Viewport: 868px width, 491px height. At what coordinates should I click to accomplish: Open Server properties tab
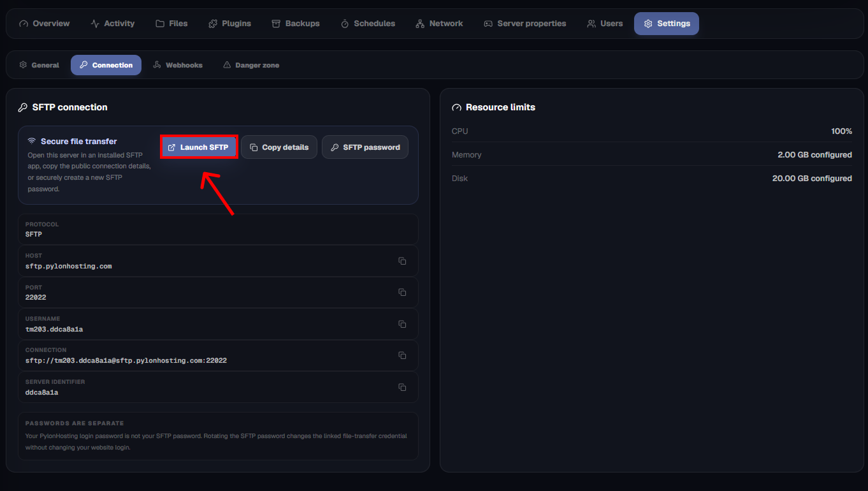click(x=524, y=24)
